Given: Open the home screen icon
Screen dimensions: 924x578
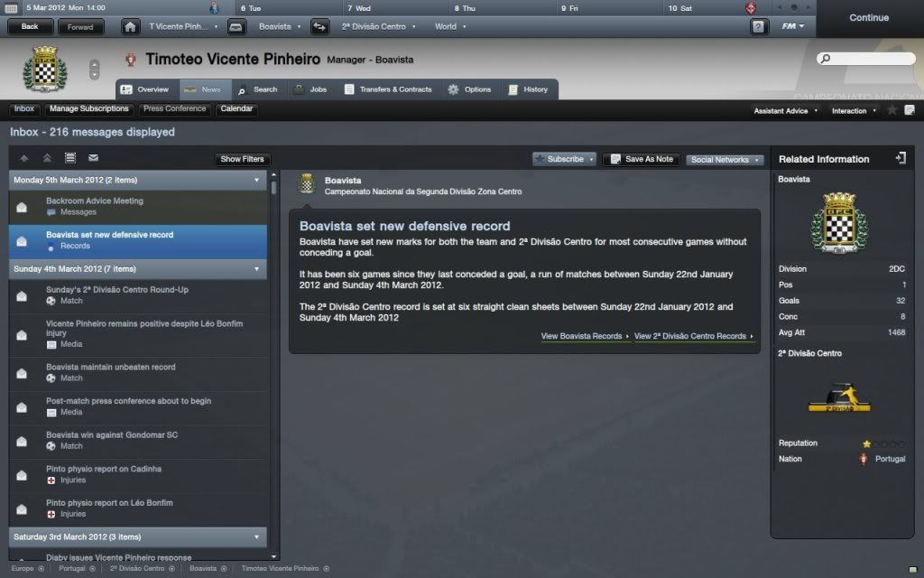Looking at the screenshot, I should click(x=130, y=27).
